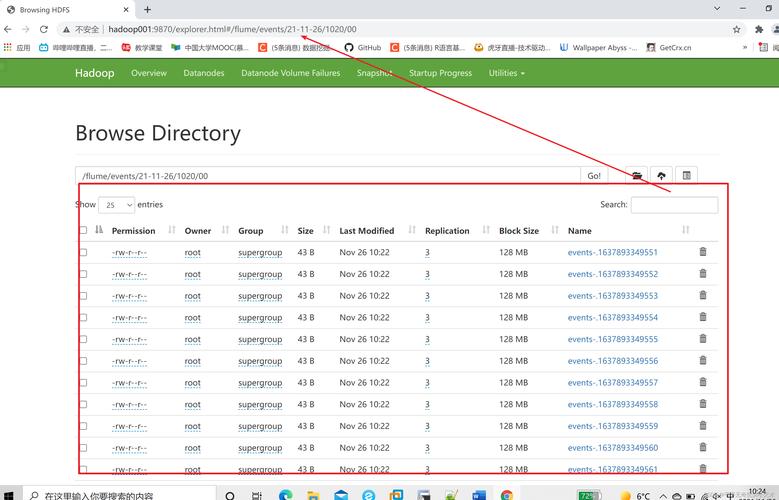This screenshot has height=500, width=779.
Task: Open the Wallpaper Abyss bookmark
Action: click(598, 48)
